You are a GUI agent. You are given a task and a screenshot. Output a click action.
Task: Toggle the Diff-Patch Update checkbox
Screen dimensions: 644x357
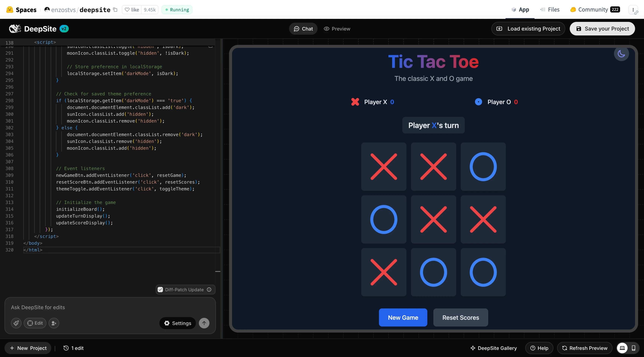160,289
